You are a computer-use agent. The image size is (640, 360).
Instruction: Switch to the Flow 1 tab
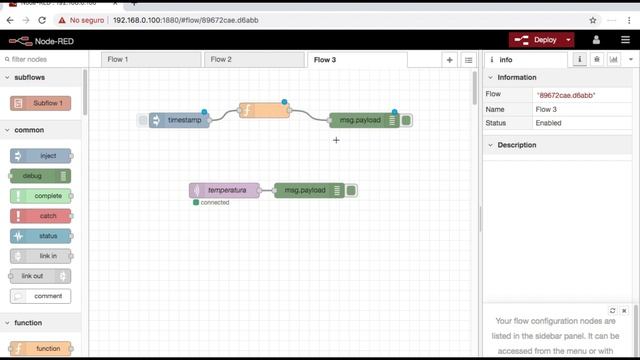coord(151,60)
